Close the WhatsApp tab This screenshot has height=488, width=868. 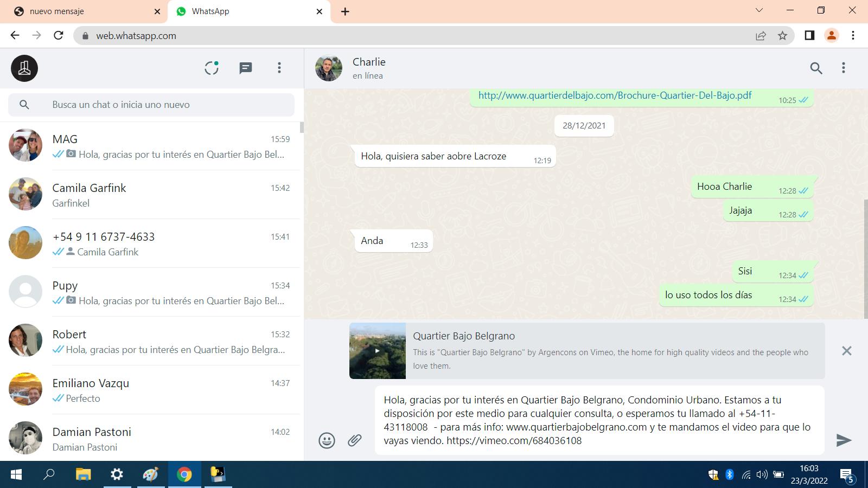pyautogui.click(x=319, y=11)
